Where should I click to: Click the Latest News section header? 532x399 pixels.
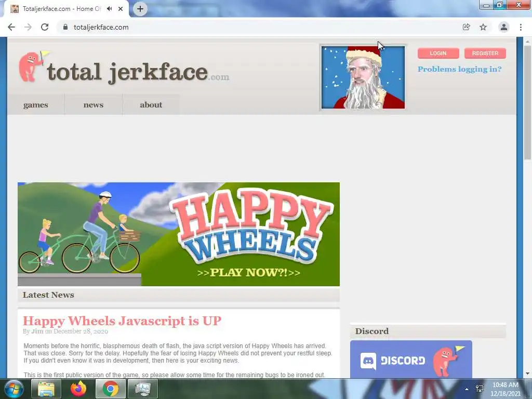[x=179, y=295]
